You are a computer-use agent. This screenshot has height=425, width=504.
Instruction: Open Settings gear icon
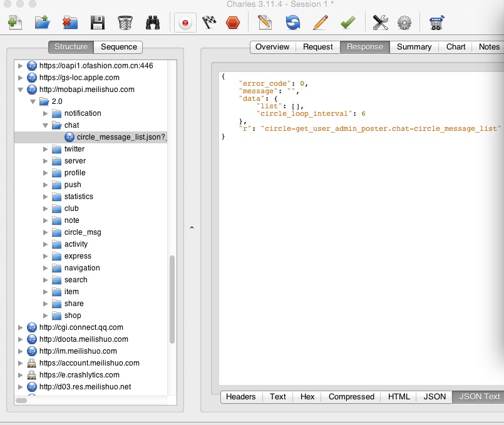(x=404, y=23)
